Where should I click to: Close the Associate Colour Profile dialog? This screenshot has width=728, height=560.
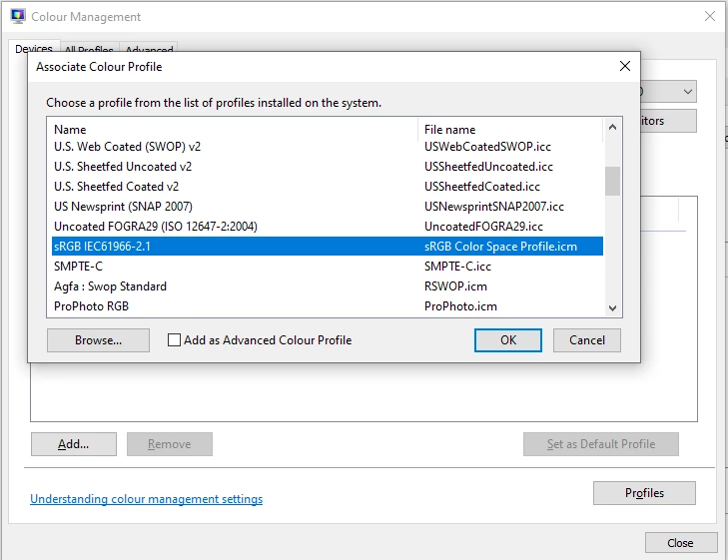(x=625, y=66)
